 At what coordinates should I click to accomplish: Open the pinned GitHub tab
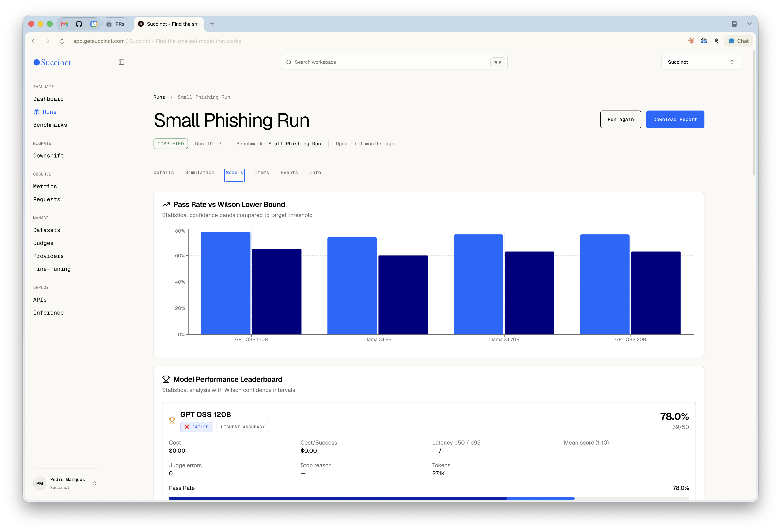click(x=79, y=24)
